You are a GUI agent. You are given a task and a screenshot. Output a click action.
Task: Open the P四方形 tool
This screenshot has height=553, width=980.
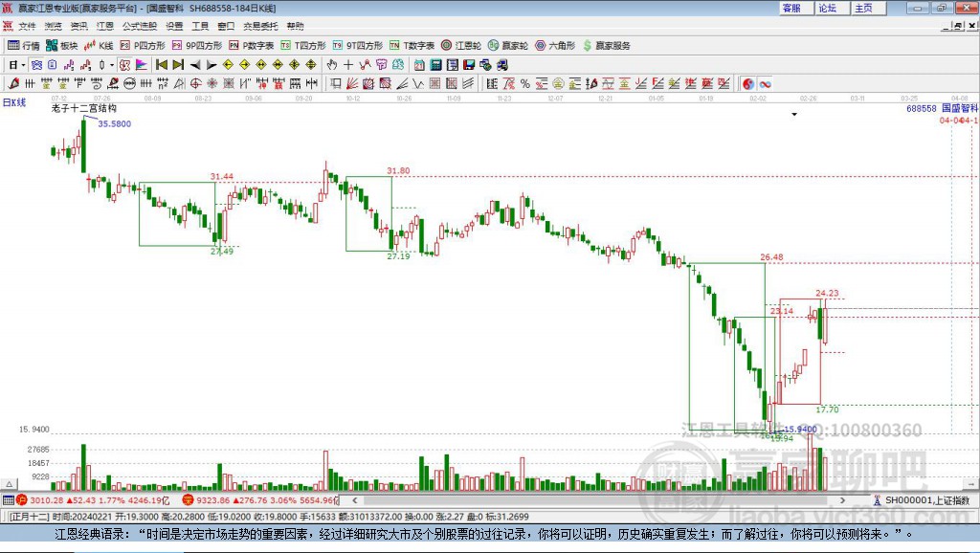(x=143, y=46)
